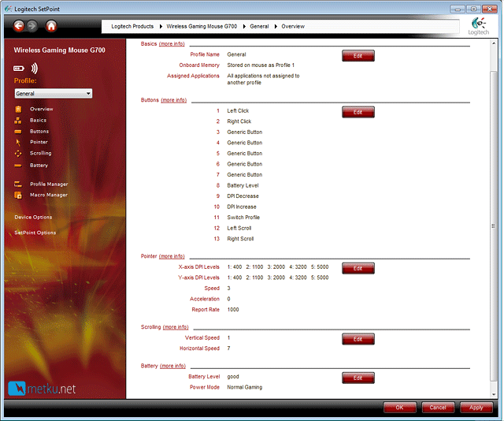
Task: Open more info link for Battery
Action: pyautogui.click(x=172, y=366)
